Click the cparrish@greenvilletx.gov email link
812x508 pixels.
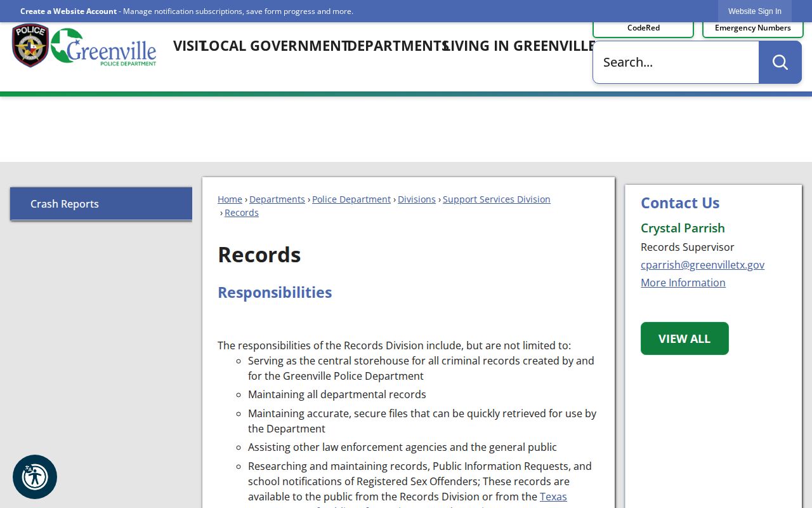tap(702, 265)
